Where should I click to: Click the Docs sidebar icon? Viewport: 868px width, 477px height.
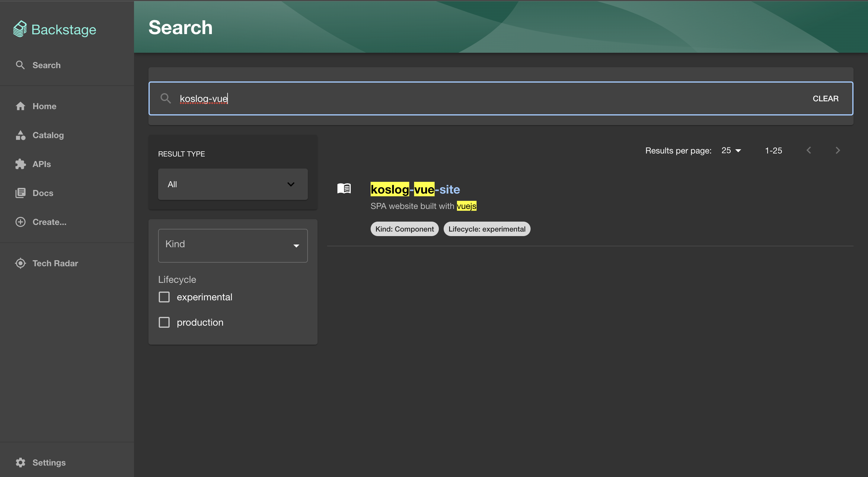21,193
